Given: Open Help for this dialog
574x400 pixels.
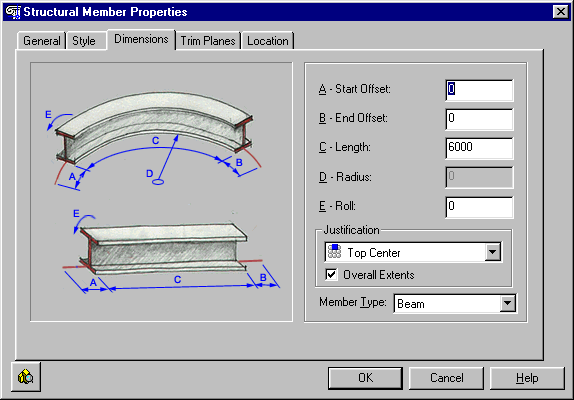Looking at the screenshot, I should pos(527,378).
